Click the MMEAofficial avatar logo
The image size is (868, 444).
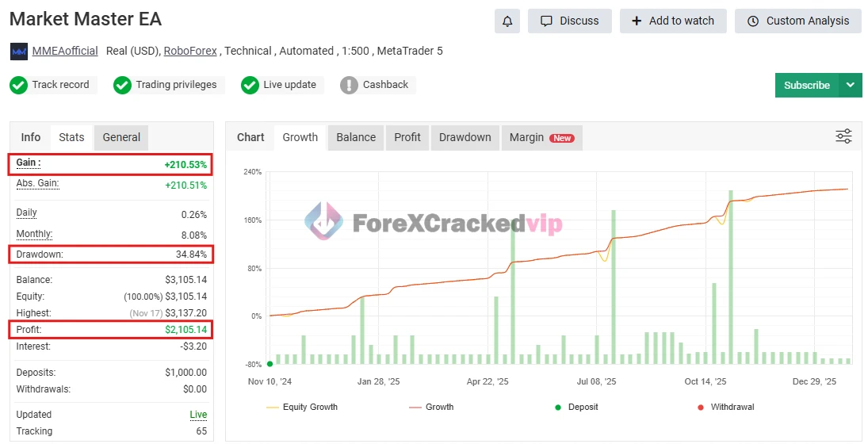pos(19,52)
